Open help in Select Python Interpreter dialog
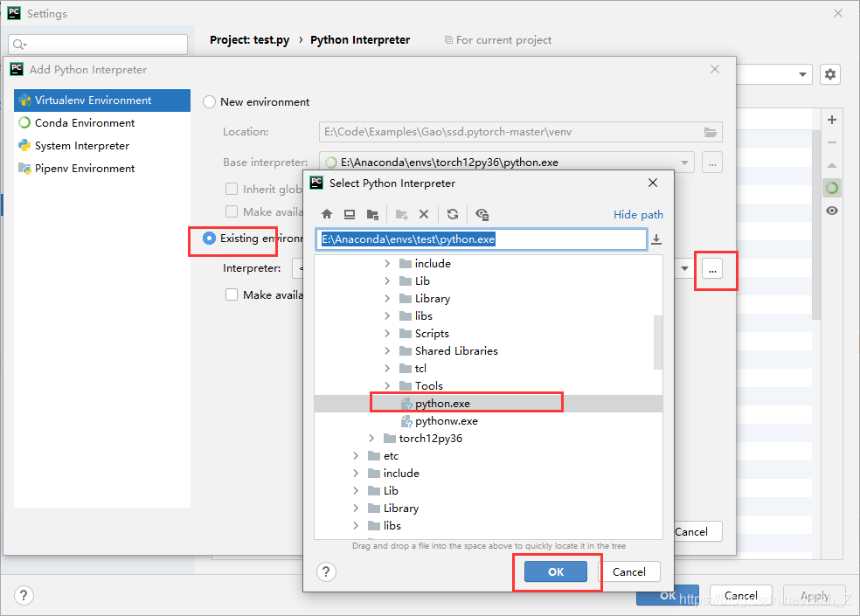Image resolution: width=860 pixels, height=616 pixels. [326, 571]
